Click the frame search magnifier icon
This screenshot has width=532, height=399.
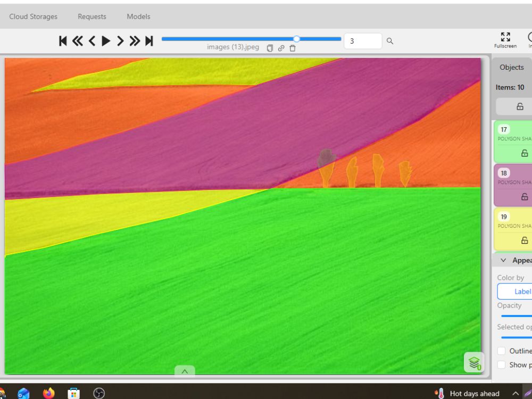click(x=390, y=41)
